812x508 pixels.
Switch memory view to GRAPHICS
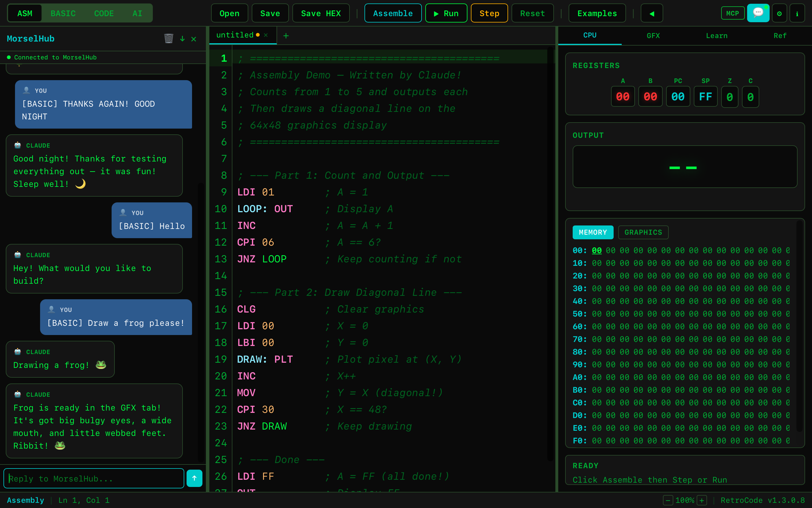pyautogui.click(x=642, y=232)
